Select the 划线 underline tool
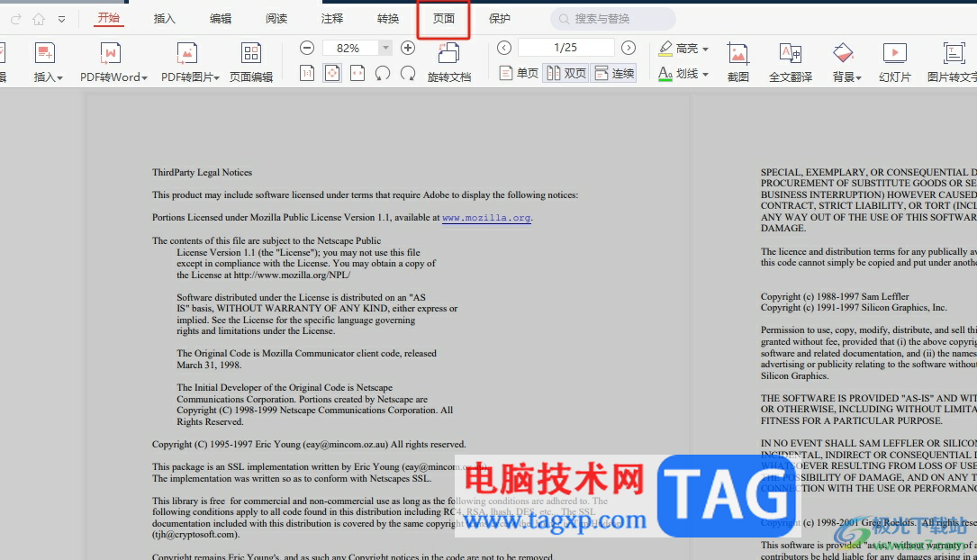977x560 pixels. (678, 74)
